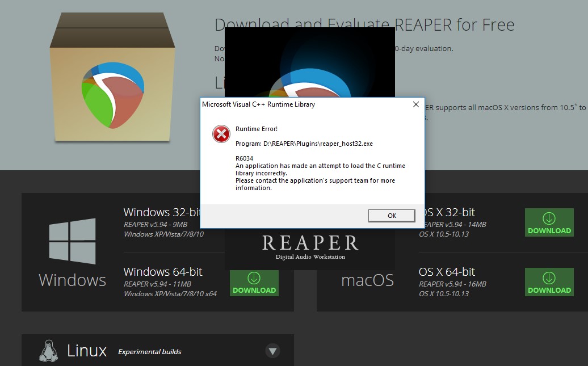Click the 'R6034' error code text
The image size is (588, 366).
point(244,158)
